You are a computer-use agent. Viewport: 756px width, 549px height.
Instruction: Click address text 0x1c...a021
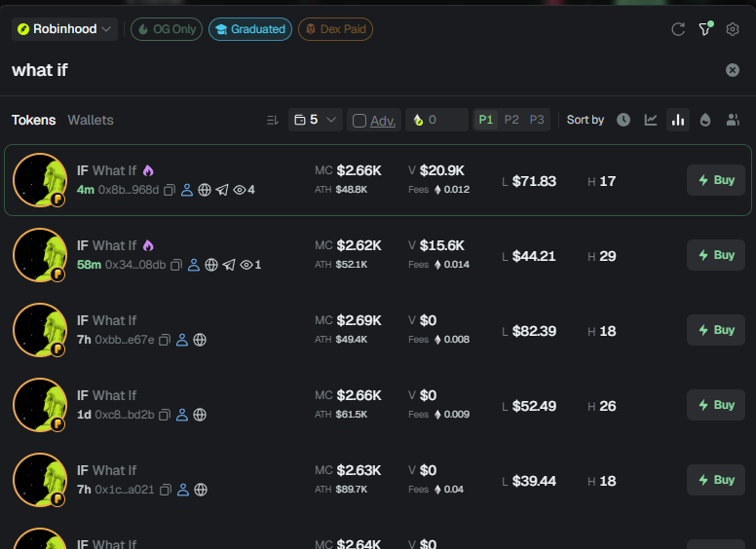pos(125,490)
